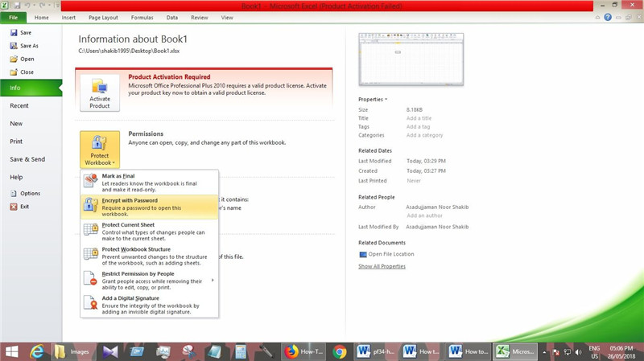Click the Excel Help question mark icon

[608, 17]
